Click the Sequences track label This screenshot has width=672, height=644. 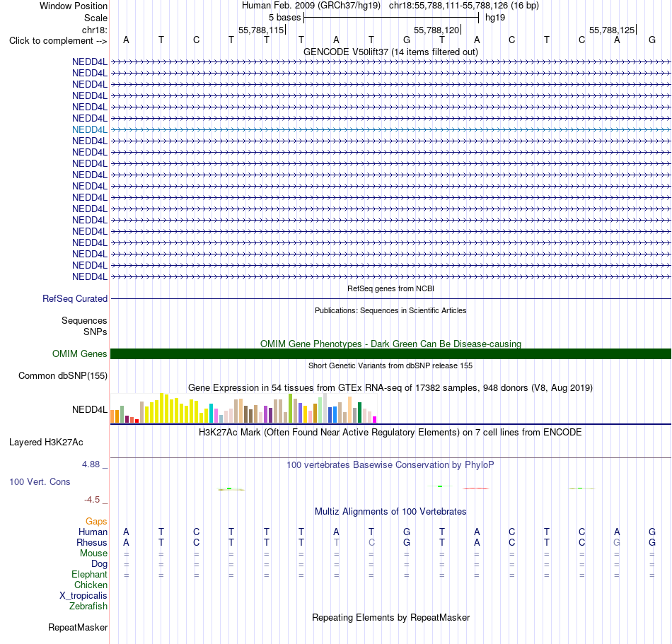pyautogui.click(x=84, y=320)
